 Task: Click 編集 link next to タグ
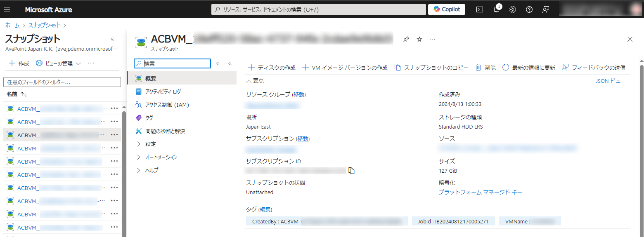pyautogui.click(x=265, y=210)
